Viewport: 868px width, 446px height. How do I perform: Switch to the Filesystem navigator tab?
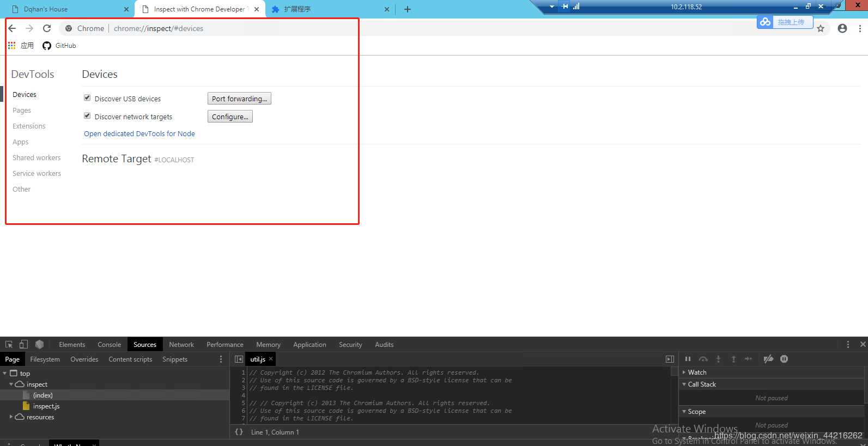click(45, 359)
